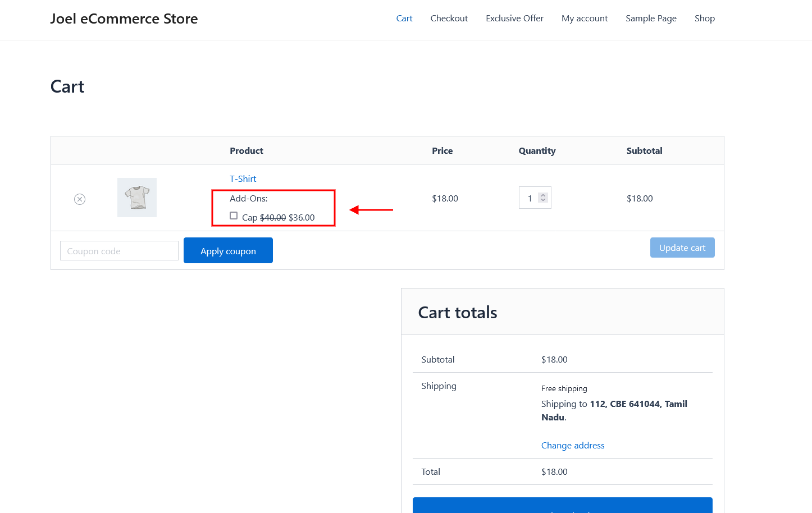Click the Apply coupon button
The width and height of the screenshot is (812, 513).
(228, 250)
